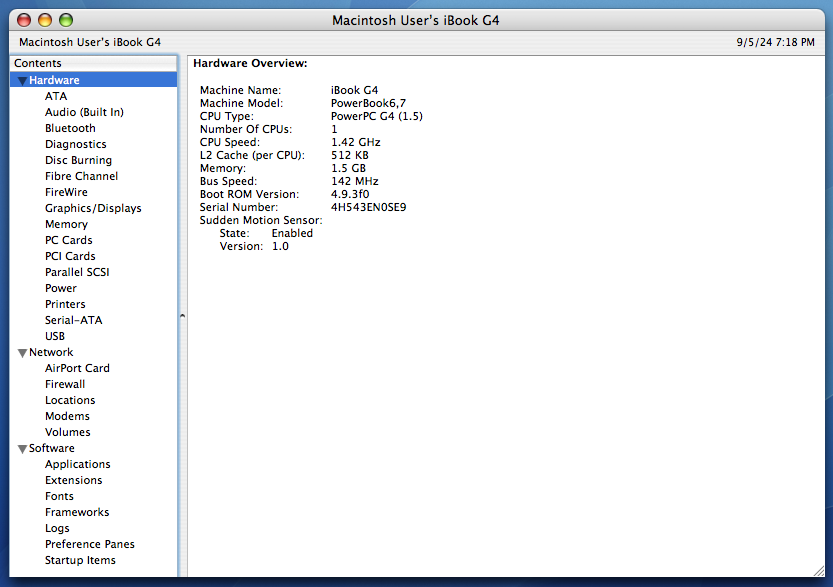Select Firewall under Network

pyautogui.click(x=65, y=384)
